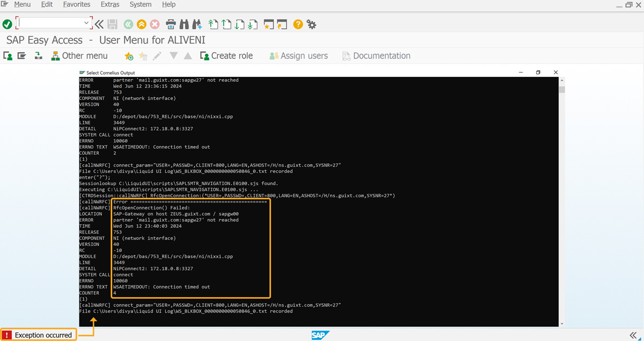Click Add to Favorites star icon
644x341 pixels.
coord(129,56)
